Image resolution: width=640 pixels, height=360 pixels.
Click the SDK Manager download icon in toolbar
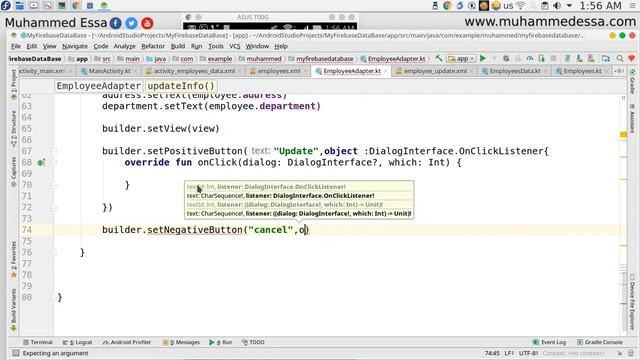(579, 59)
